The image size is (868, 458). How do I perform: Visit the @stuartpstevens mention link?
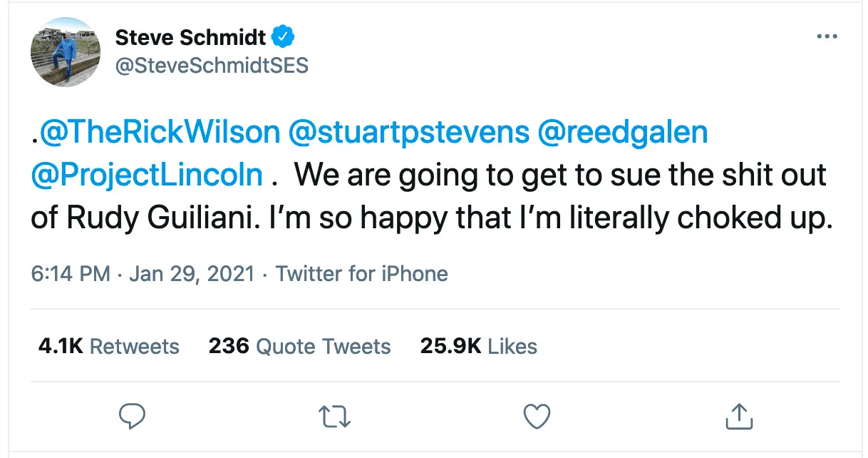pyautogui.click(x=408, y=133)
